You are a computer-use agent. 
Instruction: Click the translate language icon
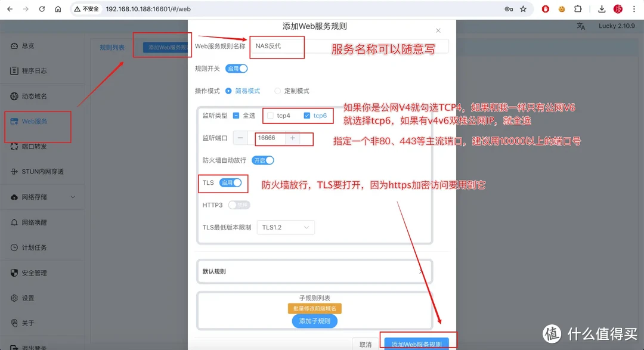pyautogui.click(x=581, y=26)
